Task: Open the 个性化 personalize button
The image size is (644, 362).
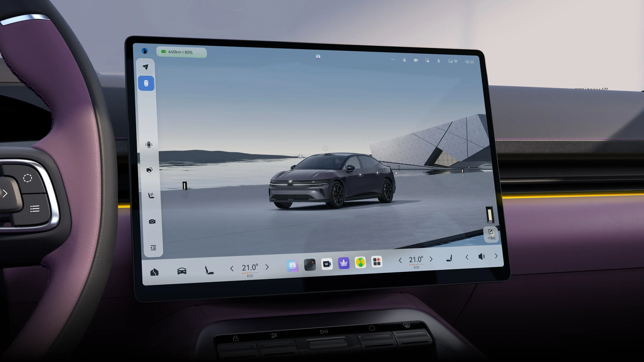Action: pos(491,234)
